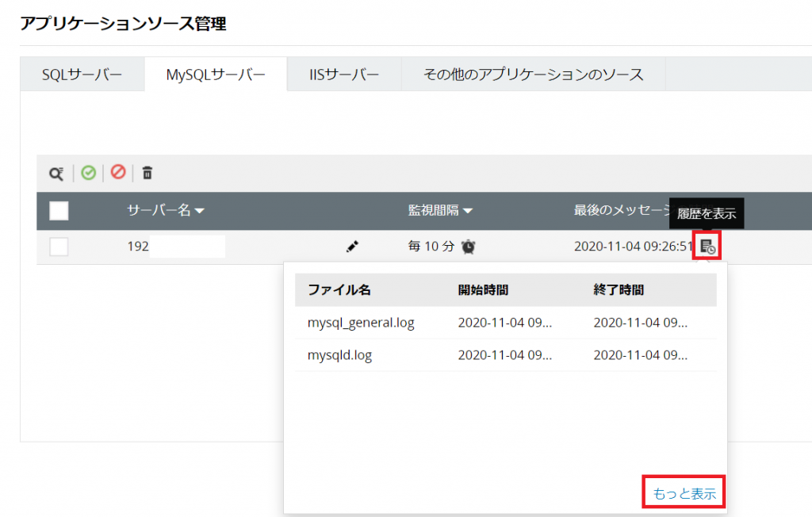Open the 履歴を表示 history icon
Image resolution: width=812 pixels, height=517 pixels.
tap(707, 247)
